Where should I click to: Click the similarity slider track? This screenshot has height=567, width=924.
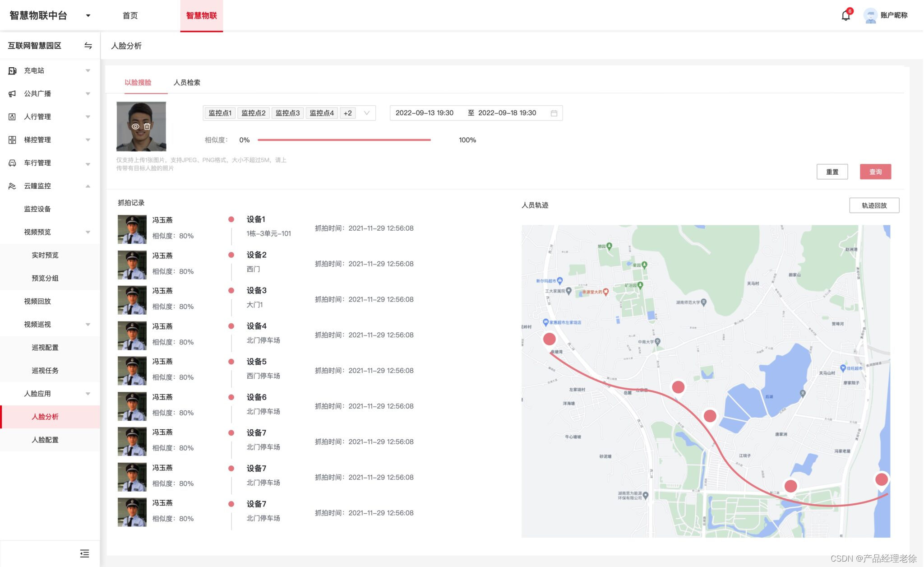pos(344,140)
